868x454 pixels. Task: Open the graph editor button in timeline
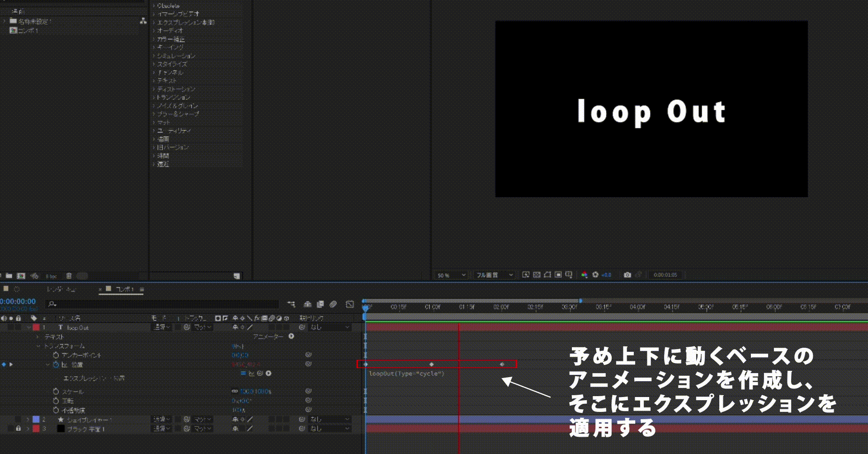tap(349, 304)
